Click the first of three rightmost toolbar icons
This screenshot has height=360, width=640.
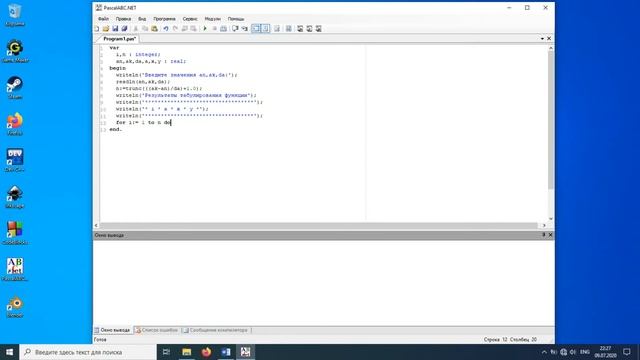tap(300, 29)
